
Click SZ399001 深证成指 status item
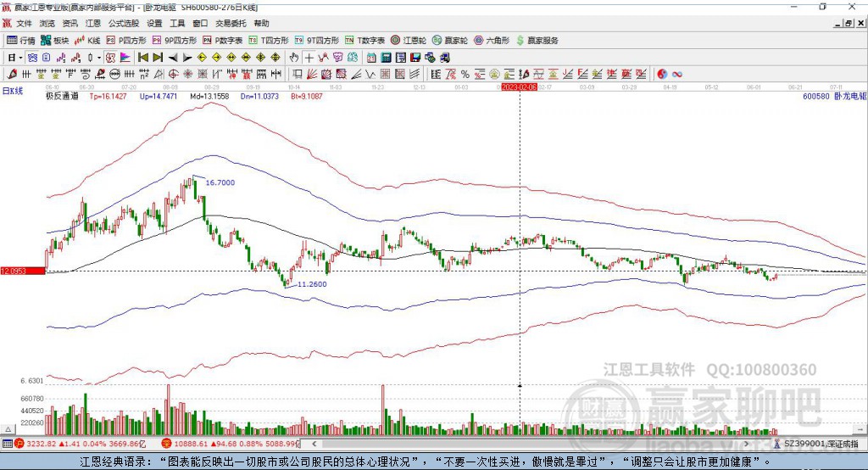[817, 444]
